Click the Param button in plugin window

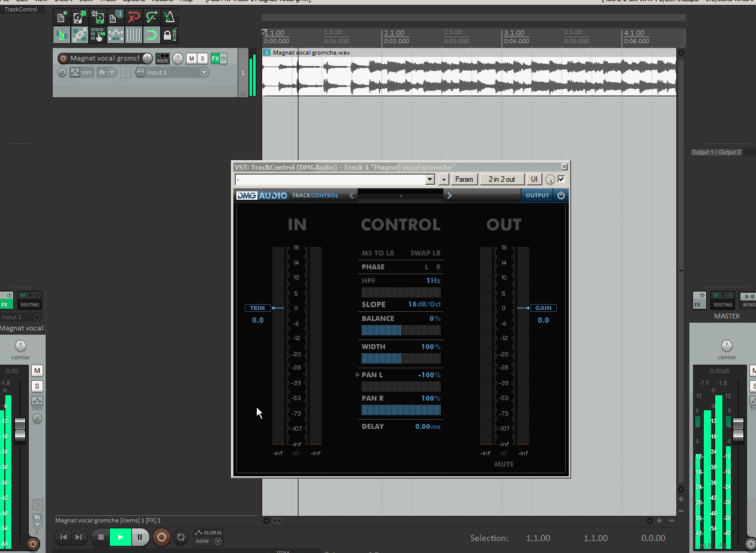(x=464, y=179)
